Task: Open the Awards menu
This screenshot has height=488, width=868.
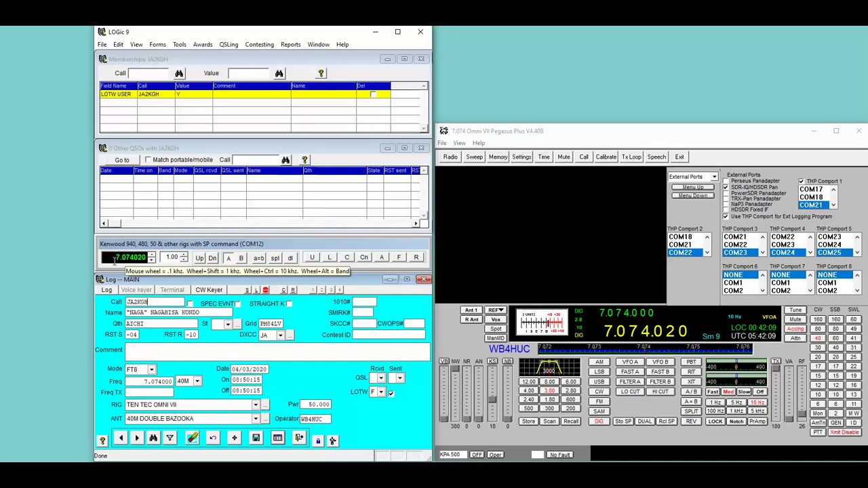Action: 203,45
